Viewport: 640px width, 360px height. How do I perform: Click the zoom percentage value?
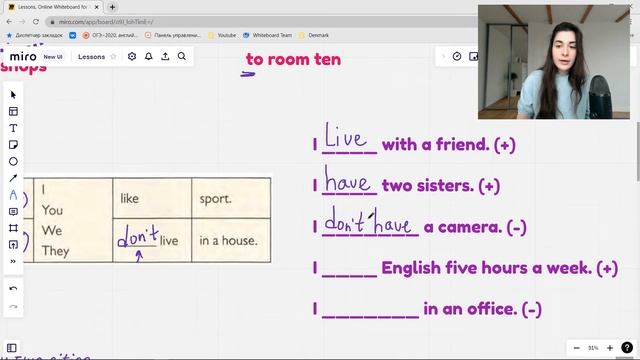tap(593, 348)
